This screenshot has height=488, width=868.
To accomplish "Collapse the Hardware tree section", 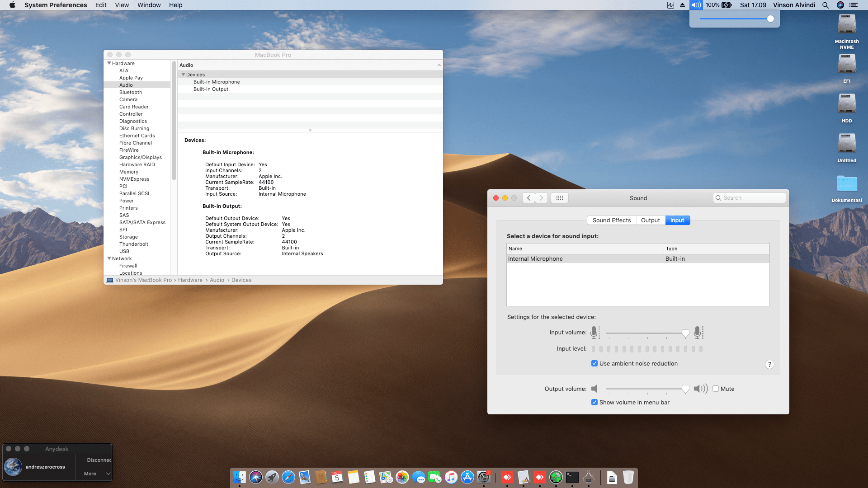I will pos(109,63).
